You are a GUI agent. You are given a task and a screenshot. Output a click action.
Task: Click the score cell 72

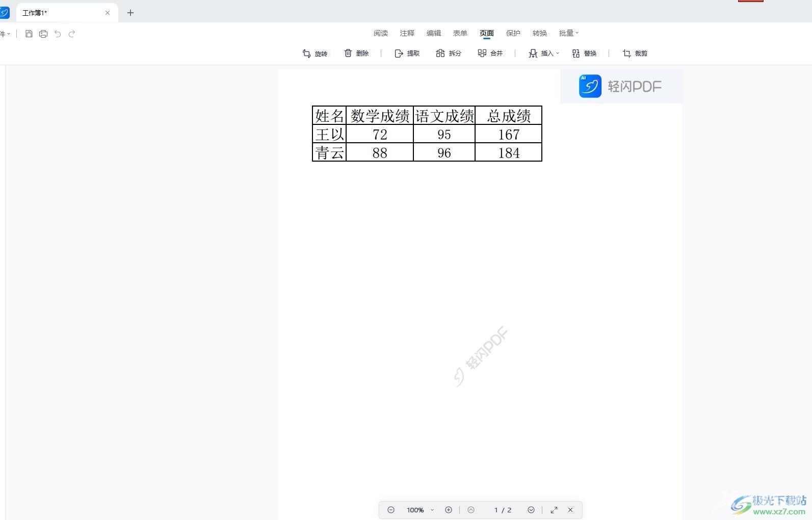pos(380,134)
